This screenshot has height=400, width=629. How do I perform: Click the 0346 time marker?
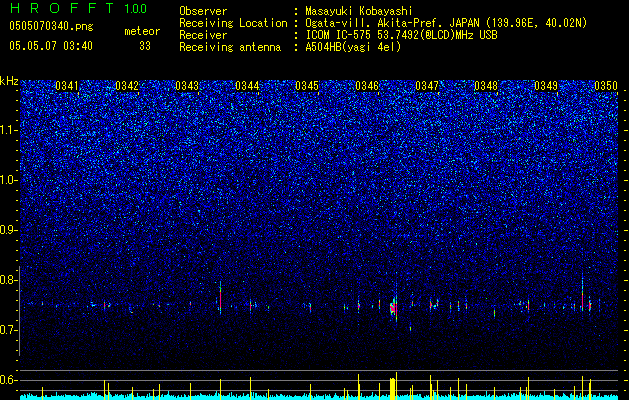click(367, 86)
